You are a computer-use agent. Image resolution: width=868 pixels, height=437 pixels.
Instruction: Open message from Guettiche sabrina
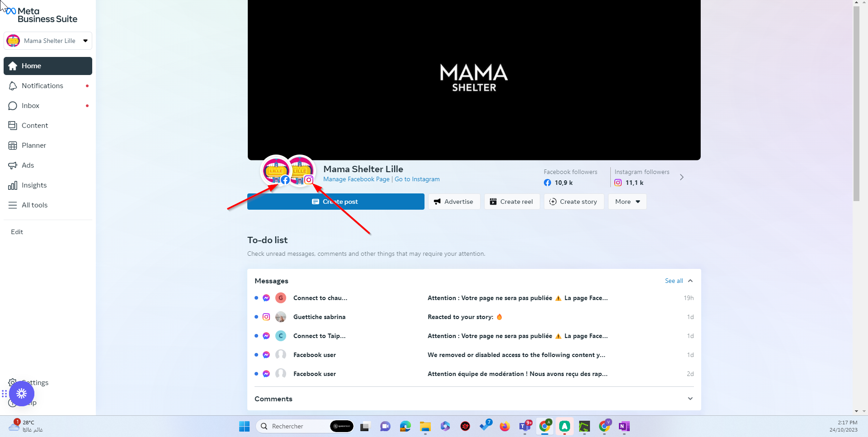click(x=319, y=317)
